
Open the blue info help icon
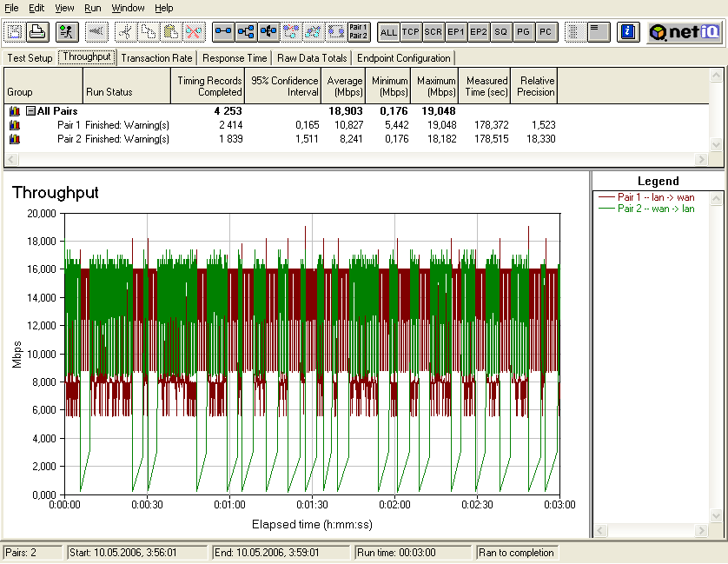pos(628,32)
